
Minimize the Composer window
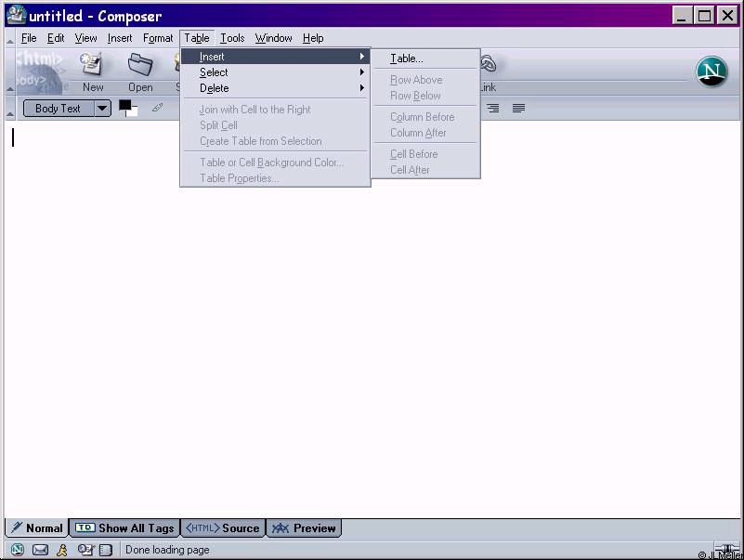click(682, 16)
